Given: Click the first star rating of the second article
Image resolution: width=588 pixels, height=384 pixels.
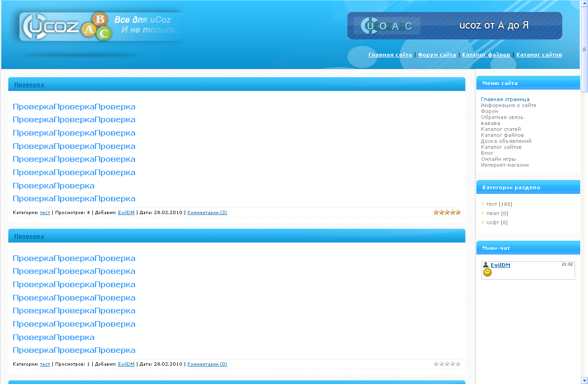Looking at the screenshot, I should pyautogui.click(x=435, y=363).
